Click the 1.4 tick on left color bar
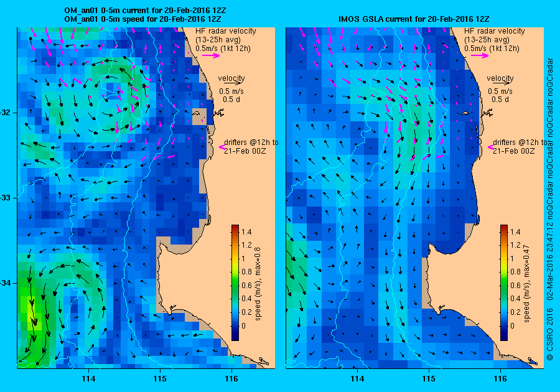The image size is (560, 392). tap(246, 232)
